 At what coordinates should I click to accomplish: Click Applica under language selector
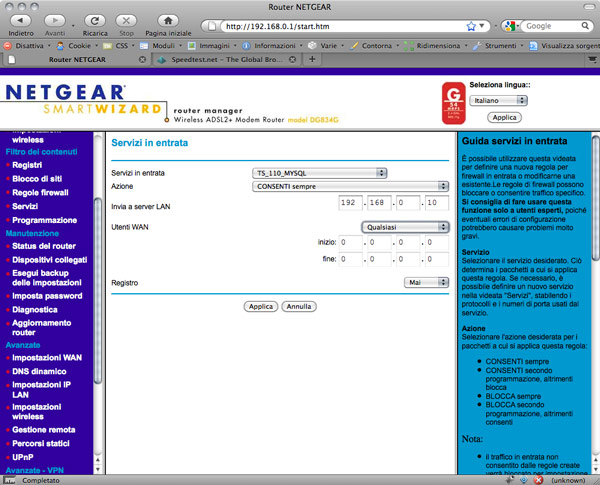tap(504, 118)
